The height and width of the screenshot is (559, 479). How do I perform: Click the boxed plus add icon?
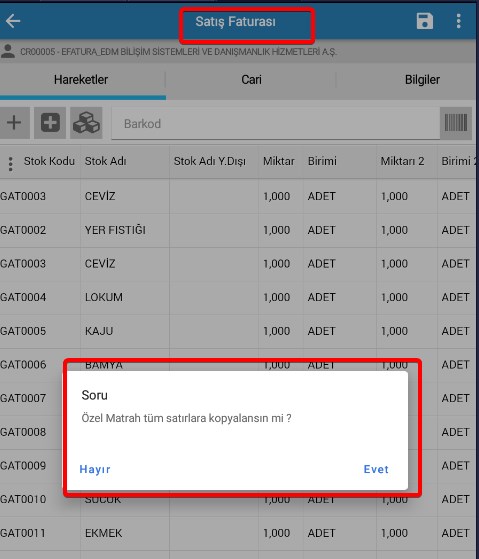(50, 123)
